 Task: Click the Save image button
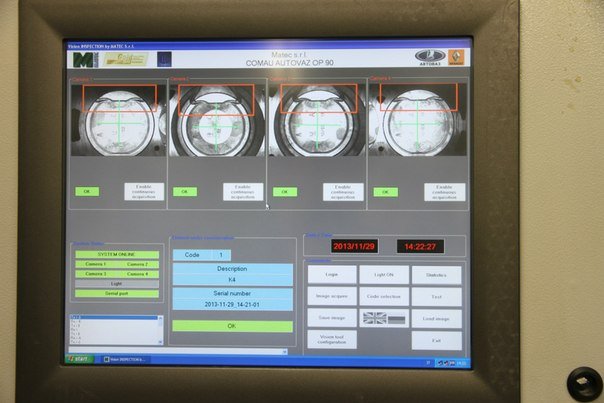click(332, 318)
